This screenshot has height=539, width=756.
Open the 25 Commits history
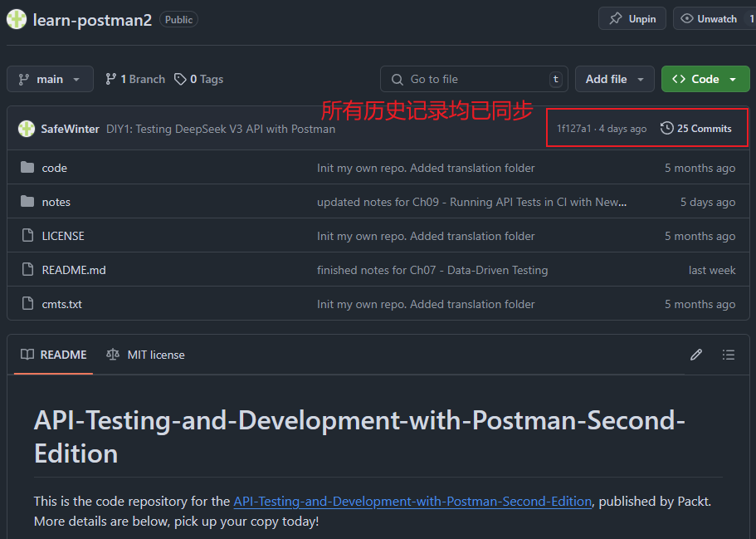[x=696, y=129]
